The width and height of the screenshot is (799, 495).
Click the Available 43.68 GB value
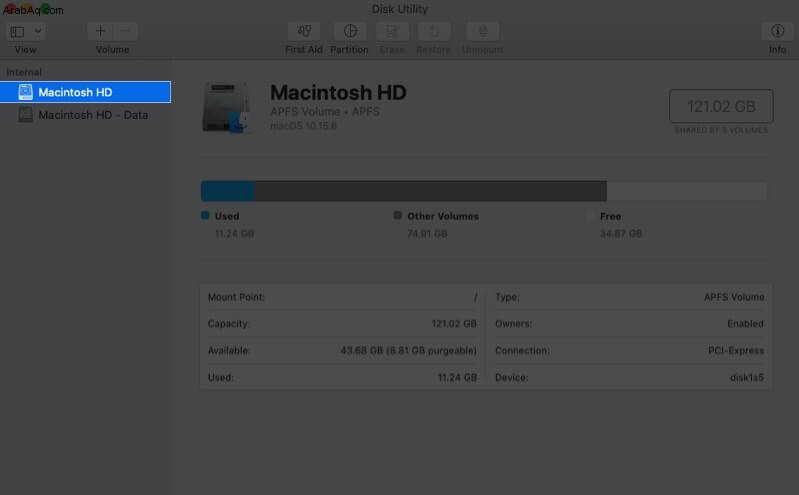coord(409,351)
